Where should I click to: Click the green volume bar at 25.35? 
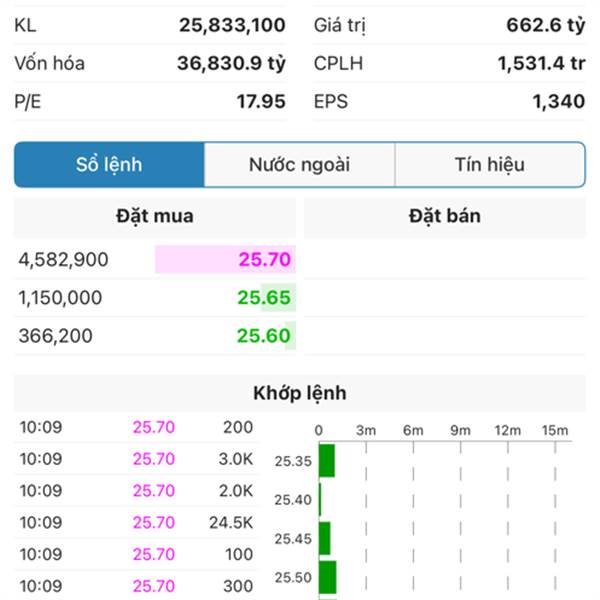tap(327, 461)
